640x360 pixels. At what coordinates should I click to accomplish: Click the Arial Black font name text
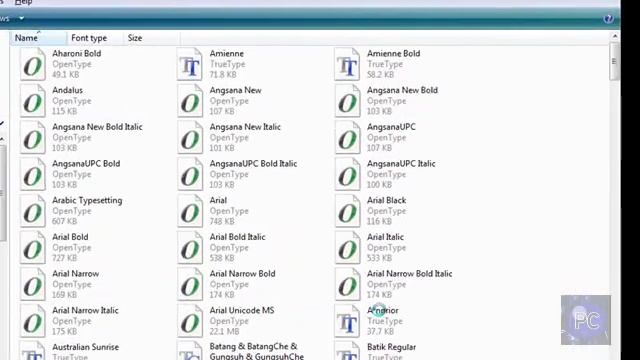pos(386,200)
